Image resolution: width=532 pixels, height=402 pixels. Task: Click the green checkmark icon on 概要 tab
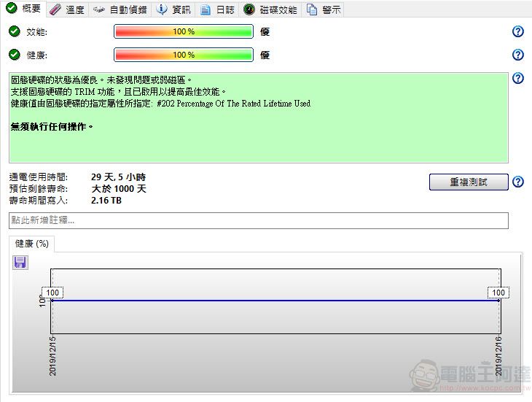[12, 8]
